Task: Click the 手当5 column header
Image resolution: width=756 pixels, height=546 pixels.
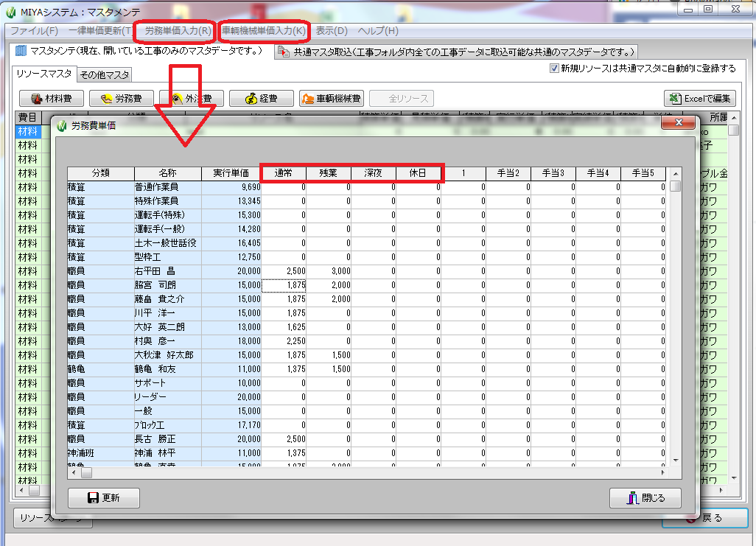Action: point(643,173)
